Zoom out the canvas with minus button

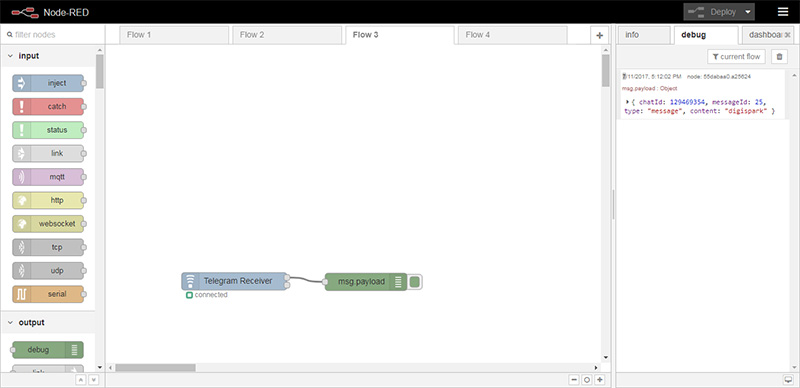pos(574,380)
